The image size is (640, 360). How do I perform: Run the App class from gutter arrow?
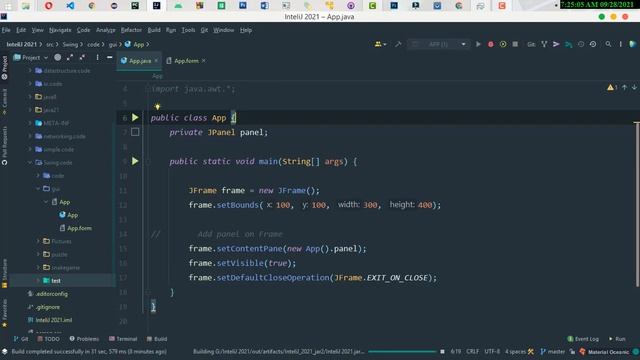[135, 118]
